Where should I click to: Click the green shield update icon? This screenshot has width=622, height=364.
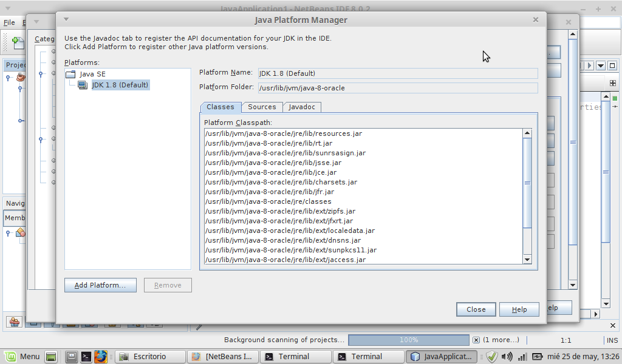[492, 357]
